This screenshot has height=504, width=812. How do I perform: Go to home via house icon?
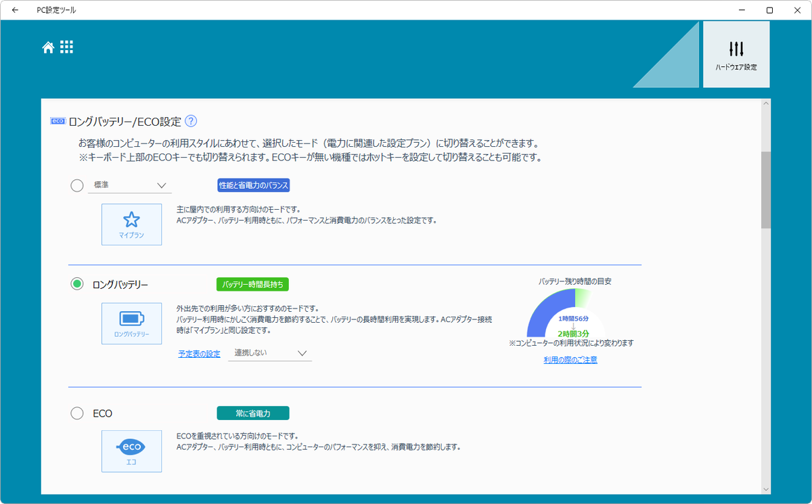(x=48, y=47)
